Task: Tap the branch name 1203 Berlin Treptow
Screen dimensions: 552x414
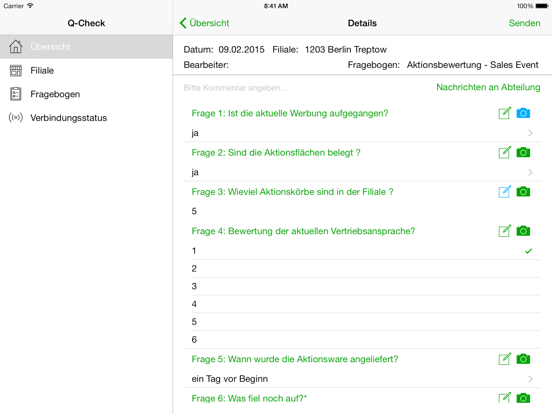Action: (x=346, y=50)
